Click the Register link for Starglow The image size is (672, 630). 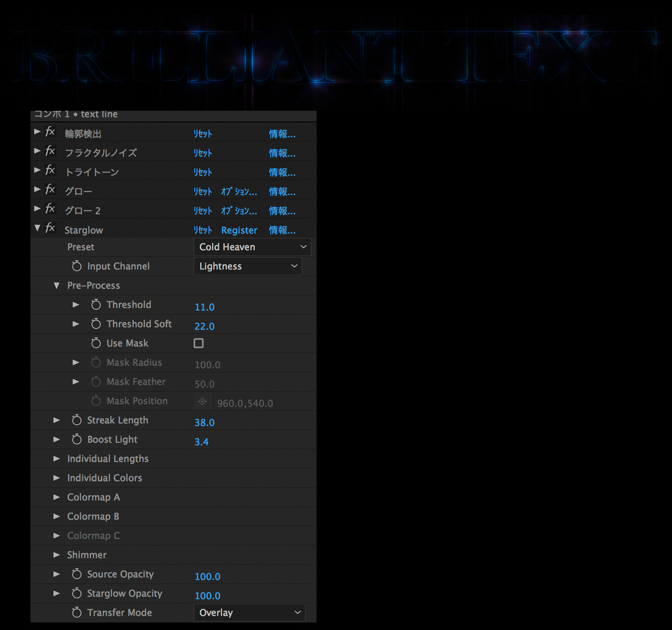click(239, 230)
